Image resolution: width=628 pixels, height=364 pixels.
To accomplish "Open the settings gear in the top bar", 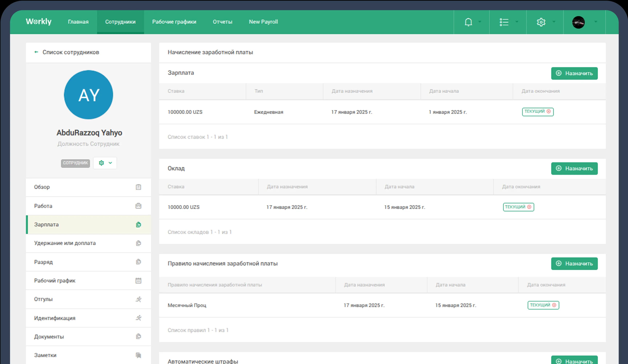I will (x=541, y=22).
